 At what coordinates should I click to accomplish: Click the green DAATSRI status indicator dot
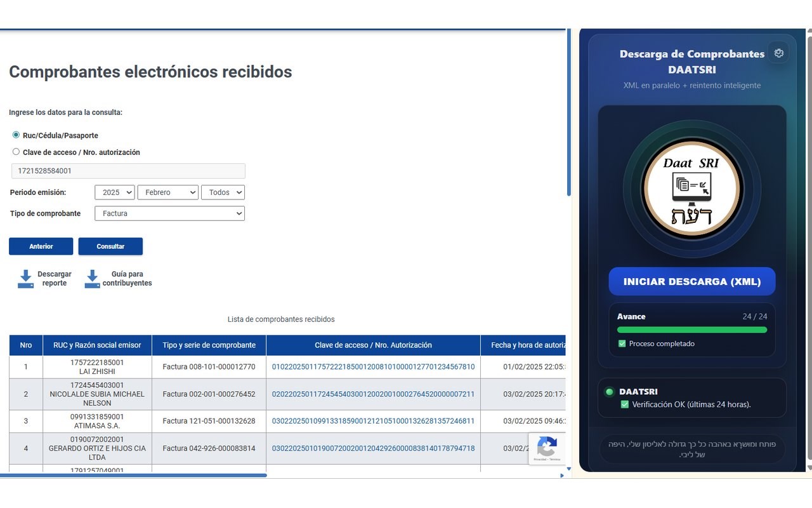610,392
